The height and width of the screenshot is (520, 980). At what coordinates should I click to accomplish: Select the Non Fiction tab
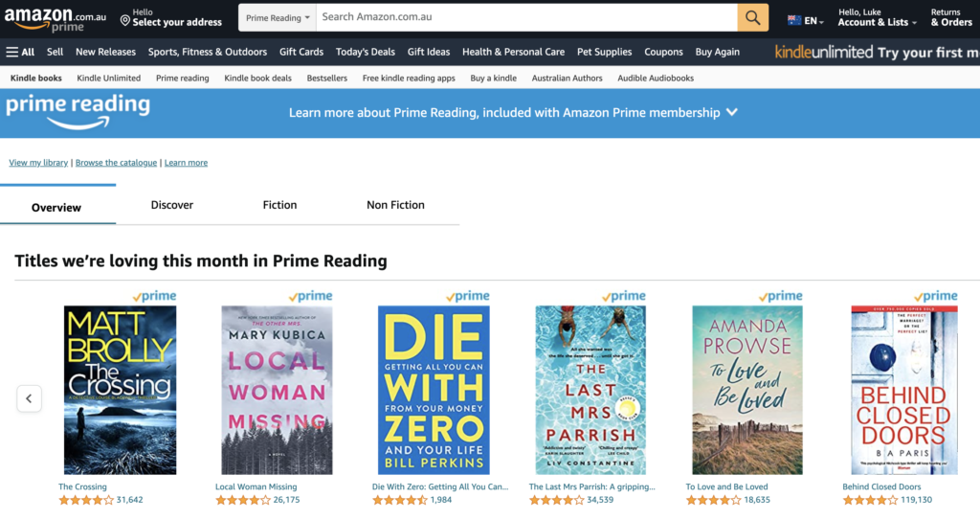pyautogui.click(x=395, y=205)
